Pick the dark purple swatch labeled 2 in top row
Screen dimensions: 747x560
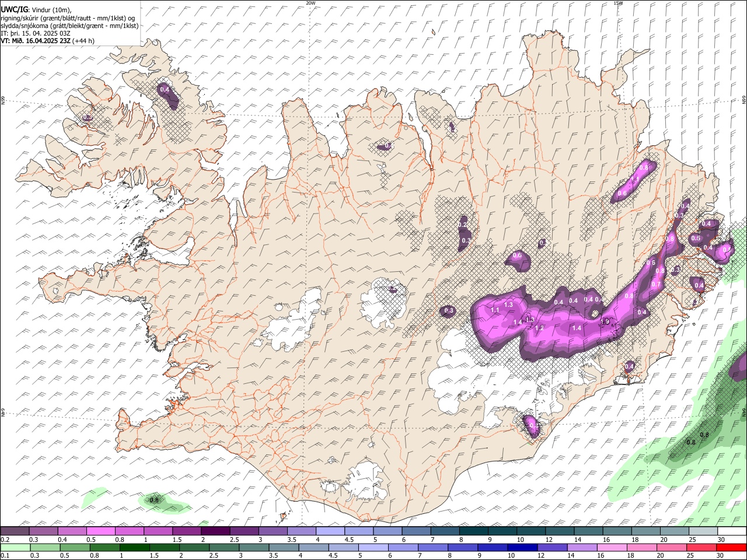tap(215, 531)
